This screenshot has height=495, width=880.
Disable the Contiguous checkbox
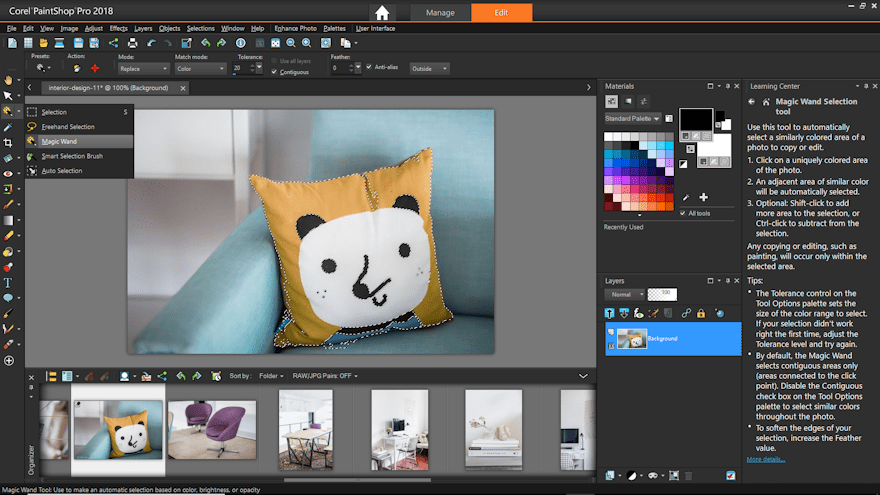click(x=275, y=72)
